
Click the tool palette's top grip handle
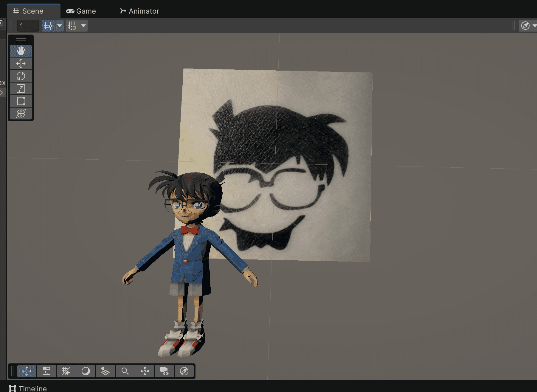point(21,39)
